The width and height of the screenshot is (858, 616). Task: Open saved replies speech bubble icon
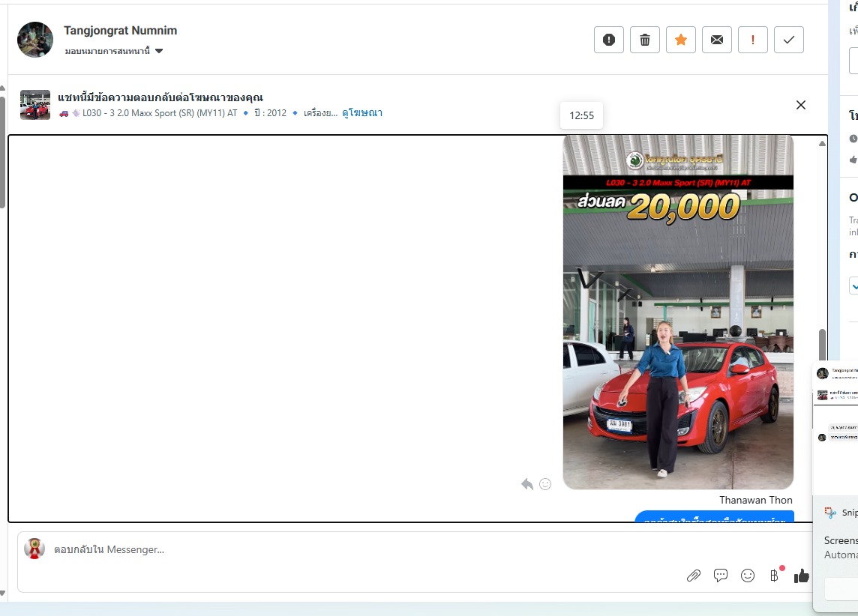coord(721,576)
